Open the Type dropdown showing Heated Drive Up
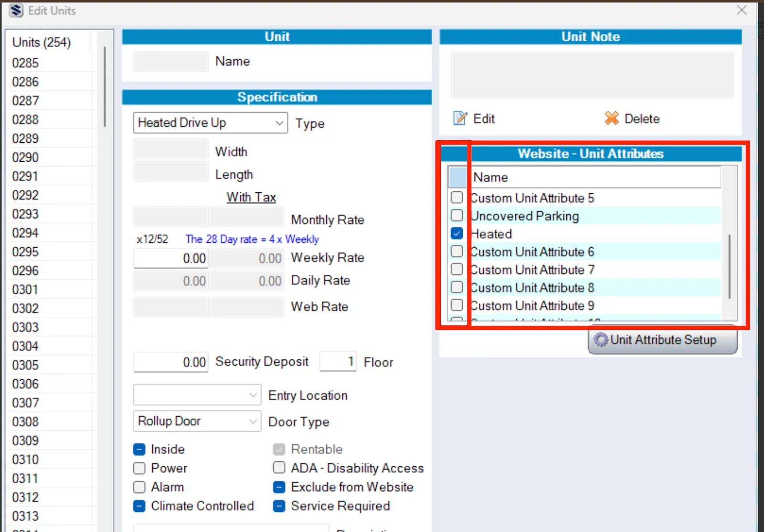764x532 pixels. (211, 123)
